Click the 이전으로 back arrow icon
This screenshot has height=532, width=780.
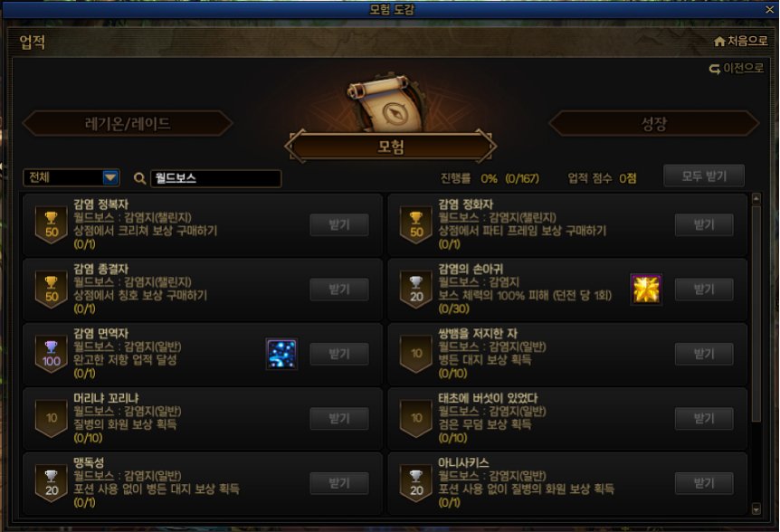(714, 69)
